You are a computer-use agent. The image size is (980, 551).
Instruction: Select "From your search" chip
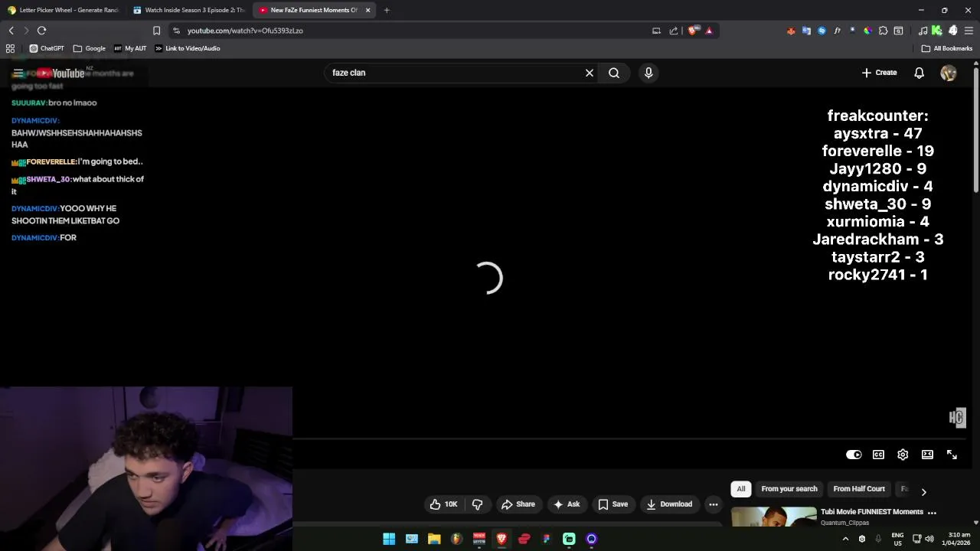click(x=789, y=489)
